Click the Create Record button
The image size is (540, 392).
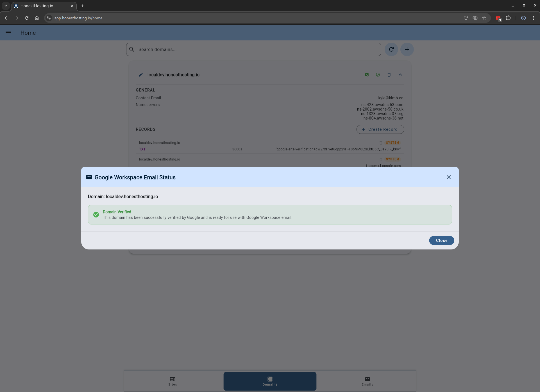[x=380, y=129]
